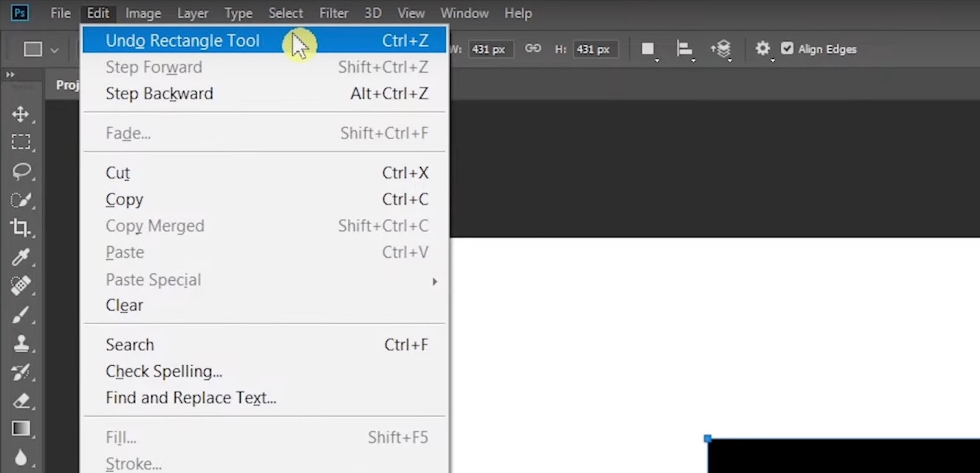Choose Copy from the Edit menu

point(265,199)
